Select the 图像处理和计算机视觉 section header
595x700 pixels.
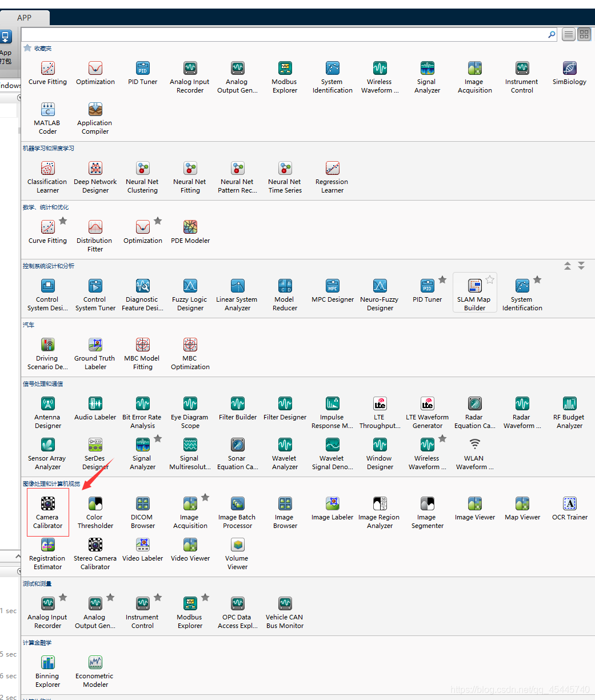51,484
